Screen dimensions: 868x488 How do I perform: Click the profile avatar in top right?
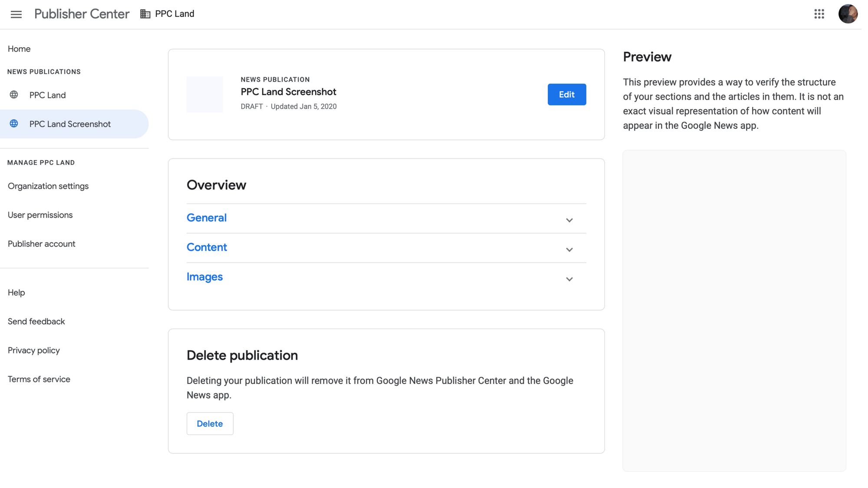click(848, 14)
